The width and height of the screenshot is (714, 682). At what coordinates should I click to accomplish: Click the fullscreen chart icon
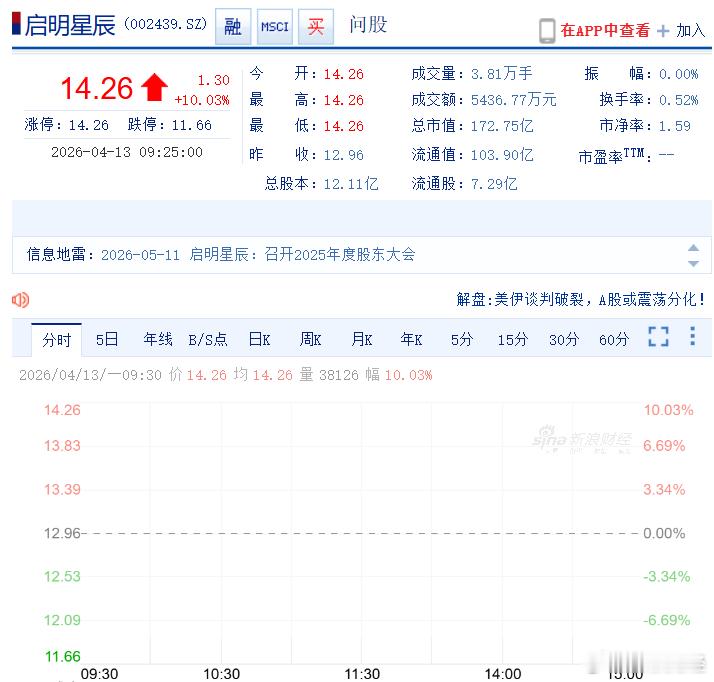[x=658, y=336]
